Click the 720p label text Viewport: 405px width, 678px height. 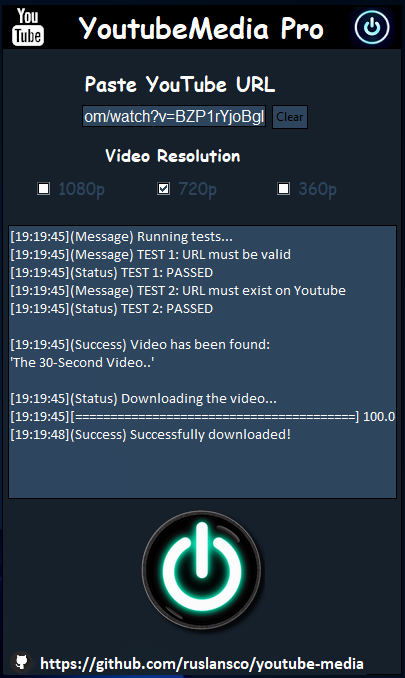(x=197, y=189)
